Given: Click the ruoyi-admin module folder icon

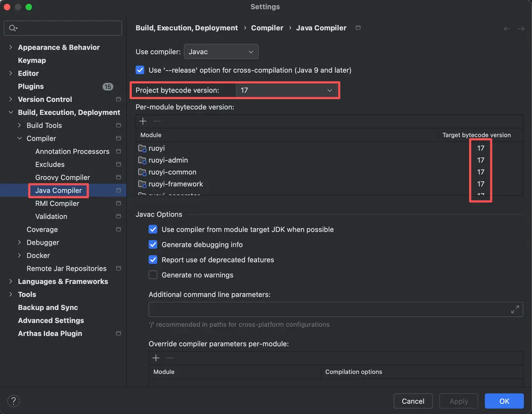Looking at the screenshot, I should [x=142, y=160].
